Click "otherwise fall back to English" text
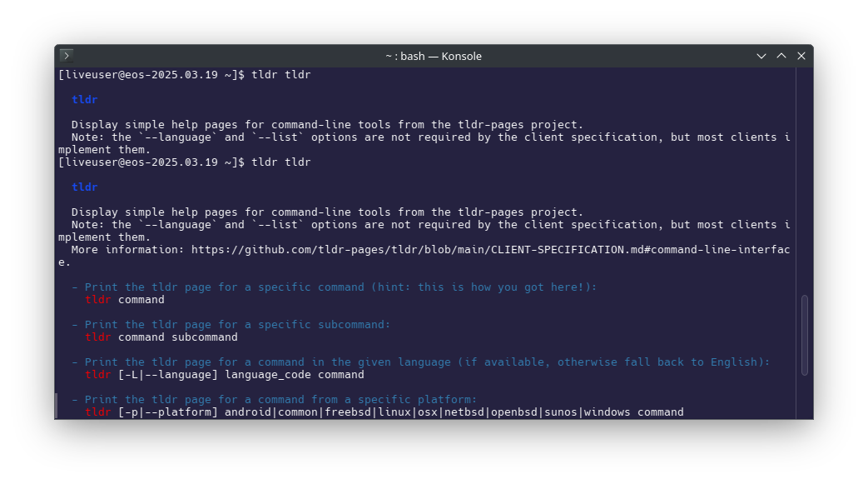 (x=657, y=362)
